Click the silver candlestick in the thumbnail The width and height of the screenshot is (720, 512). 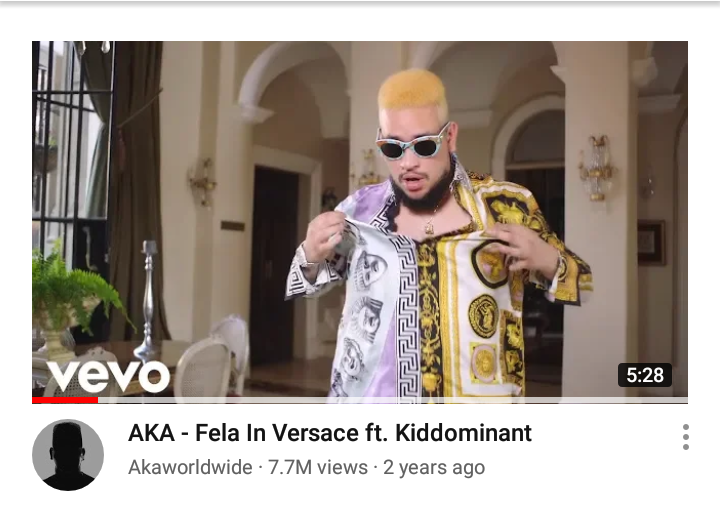[147, 300]
